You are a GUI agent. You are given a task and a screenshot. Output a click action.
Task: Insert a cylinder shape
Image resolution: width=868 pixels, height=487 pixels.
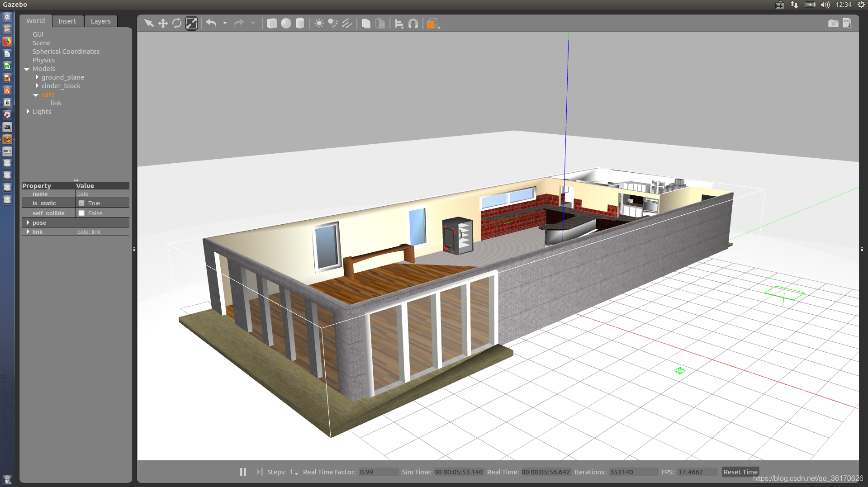point(300,23)
